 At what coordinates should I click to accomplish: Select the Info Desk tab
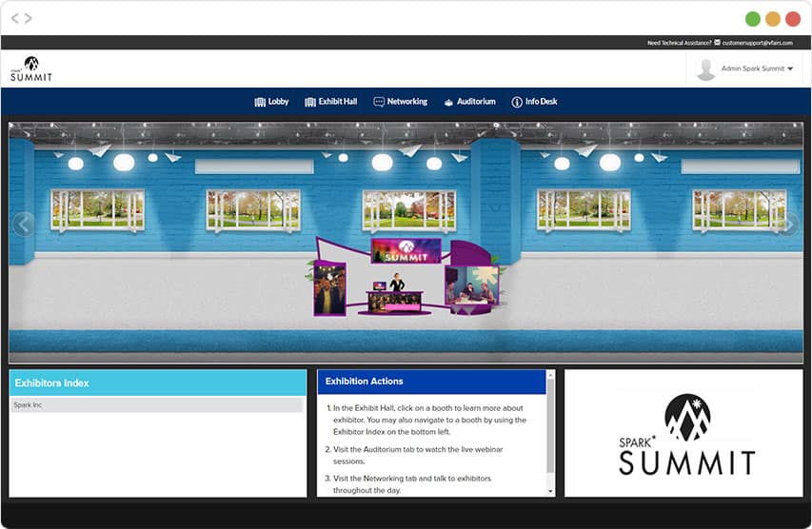(534, 102)
